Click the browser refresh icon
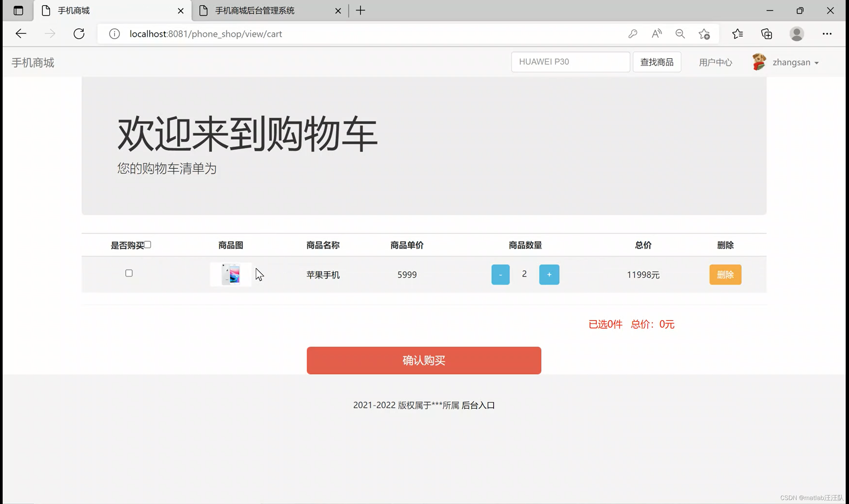Viewport: 849px width, 504px height. point(79,33)
